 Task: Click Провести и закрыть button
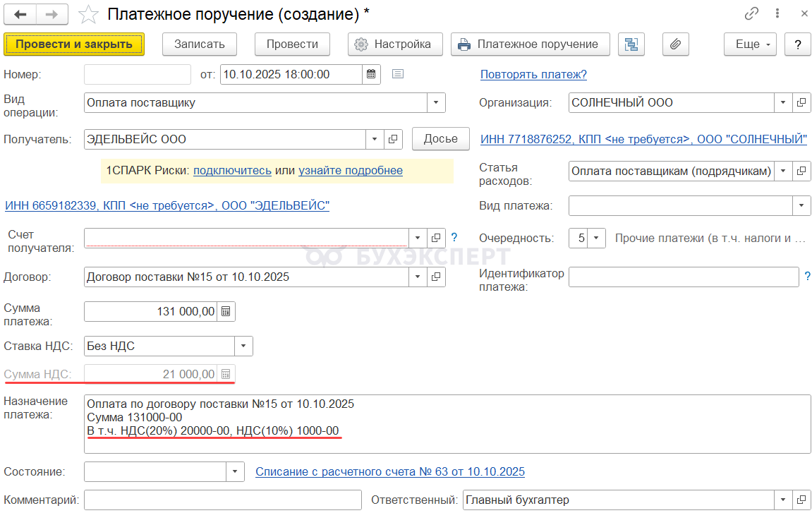[74, 44]
